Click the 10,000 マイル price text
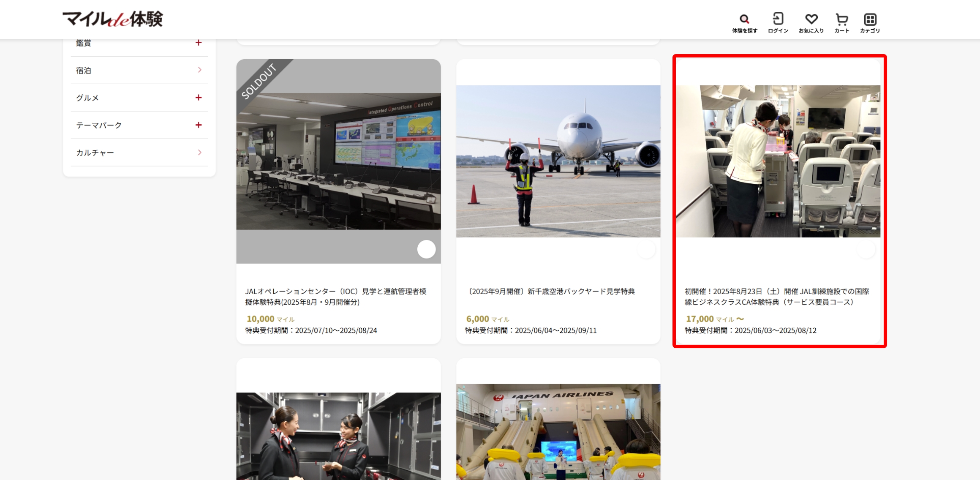This screenshot has height=480, width=980. pos(270,319)
